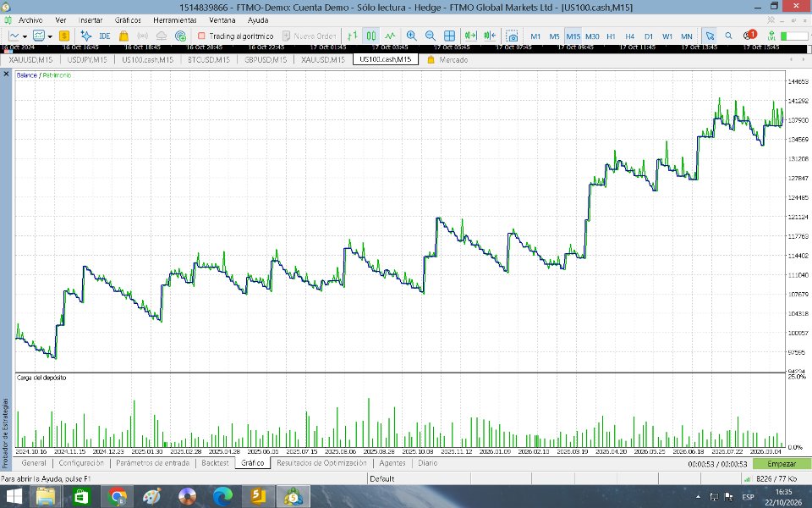Switch chart to bar chart style

point(353,36)
